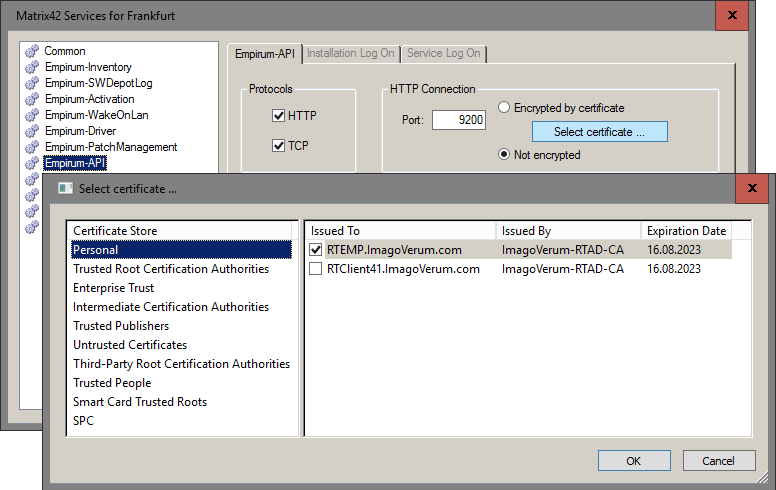Sort by the Issued To column header
This screenshot has height=490, width=776.
click(x=400, y=231)
